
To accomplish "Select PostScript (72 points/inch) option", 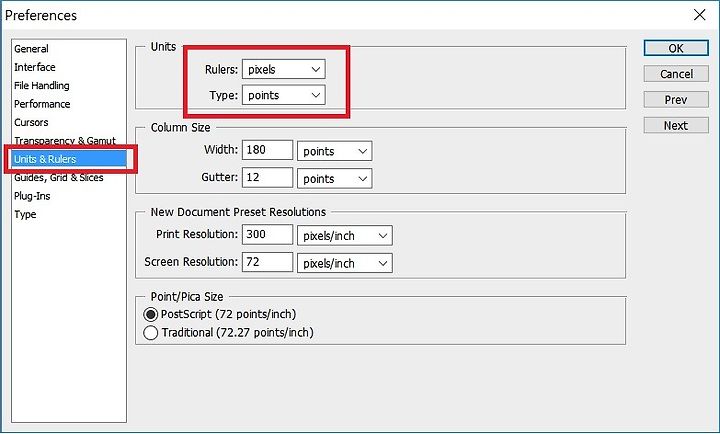I will coord(220,314).
